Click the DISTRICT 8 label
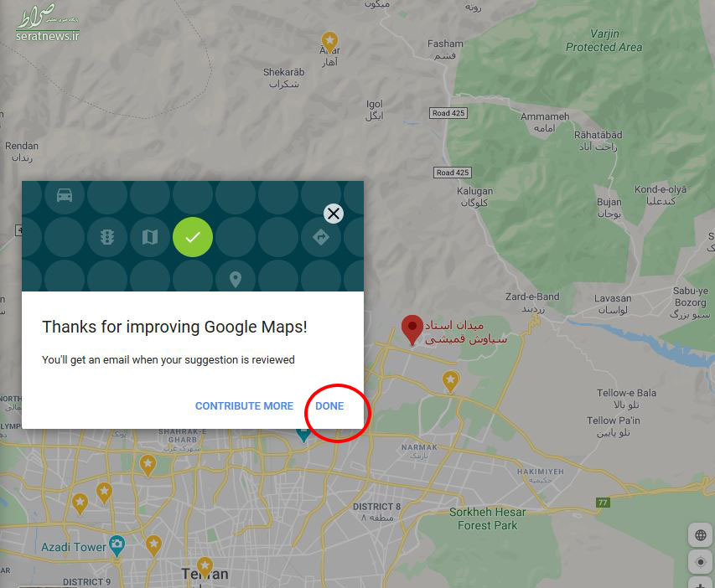Screen dimensions: 715x588 [x=376, y=512]
